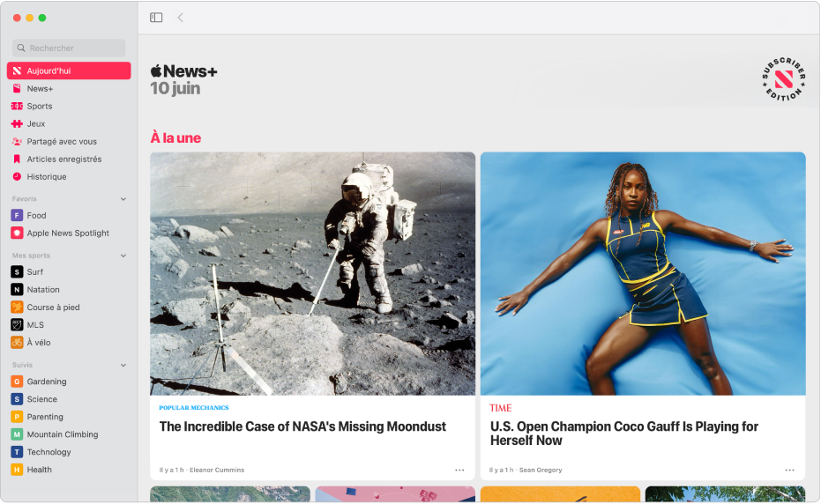Open the Health topic label
The width and height of the screenshot is (821, 504).
pos(40,470)
